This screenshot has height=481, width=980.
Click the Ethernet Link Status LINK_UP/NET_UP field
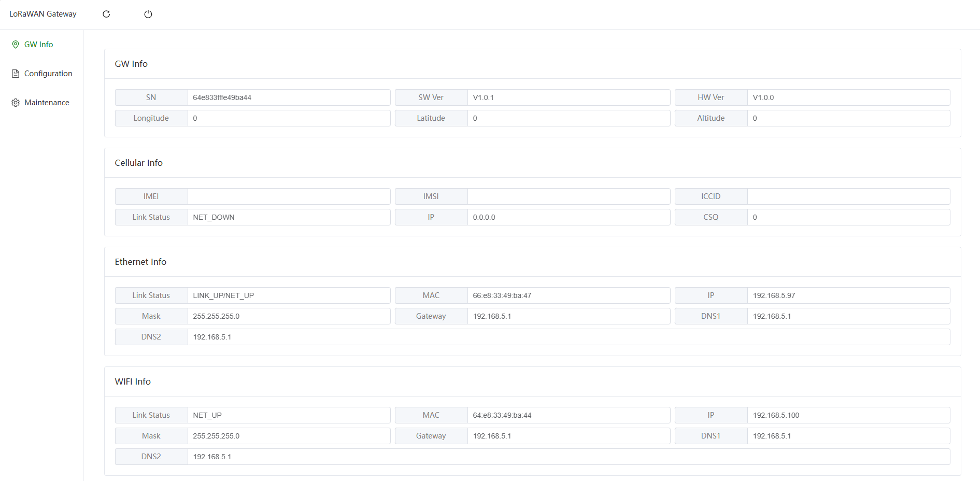(289, 295)
